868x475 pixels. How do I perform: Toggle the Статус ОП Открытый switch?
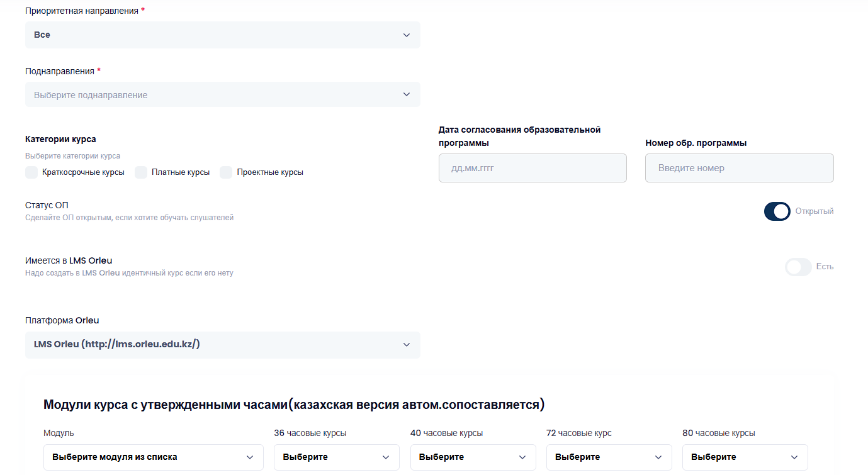777,211
